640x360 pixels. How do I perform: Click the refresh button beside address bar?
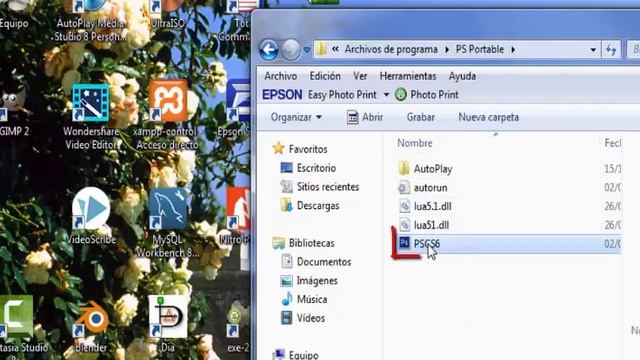611,50
